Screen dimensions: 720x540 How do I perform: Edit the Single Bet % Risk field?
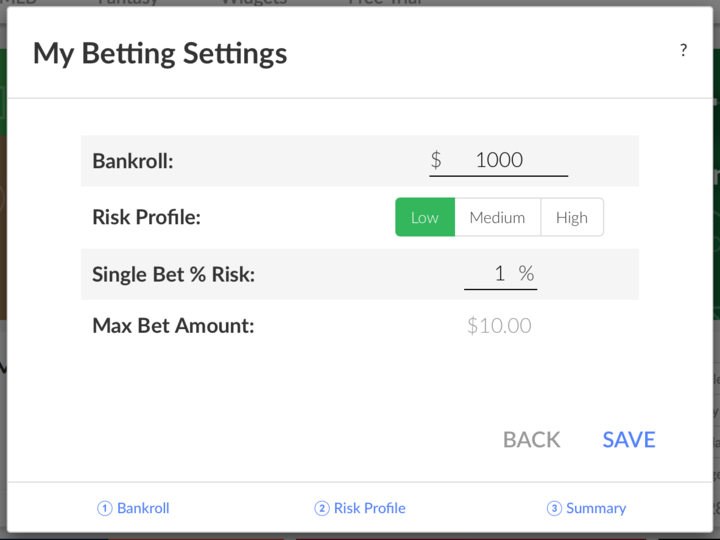click(497, 273)
